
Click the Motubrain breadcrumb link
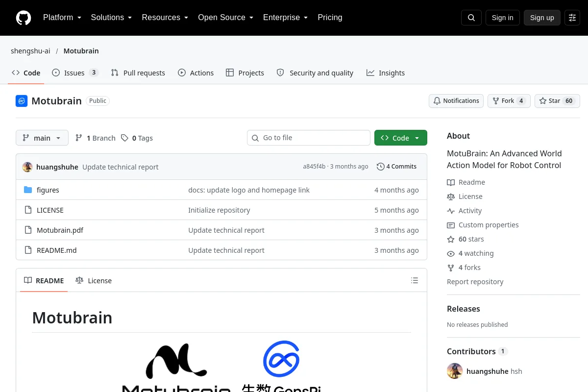[x=81, y=51]
